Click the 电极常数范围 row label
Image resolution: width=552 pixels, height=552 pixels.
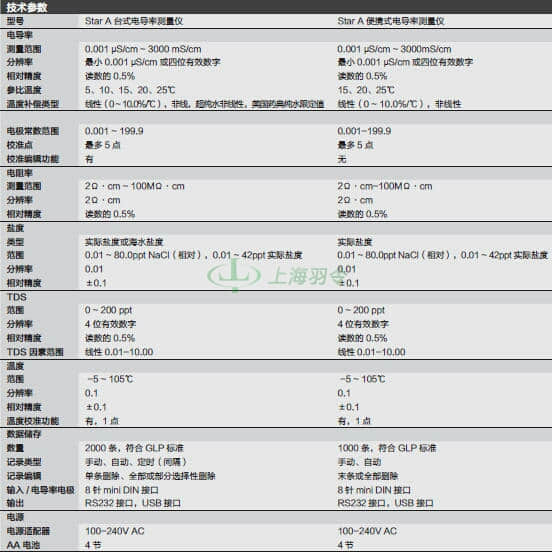[x=33, y=131]
